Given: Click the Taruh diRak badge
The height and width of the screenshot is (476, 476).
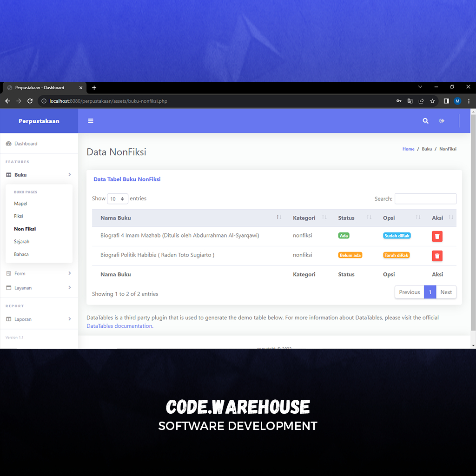Looking at the screenshot, I should pyautogui.click(x=396, y=255).
